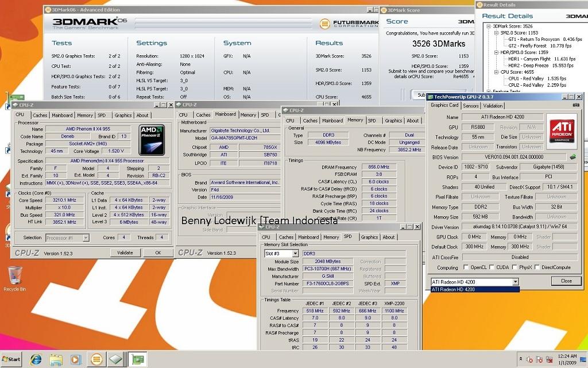Open the GPU selection dropdown in GPU-Z
This screenshot has height=368, width=588.
(x=516, y=282)
